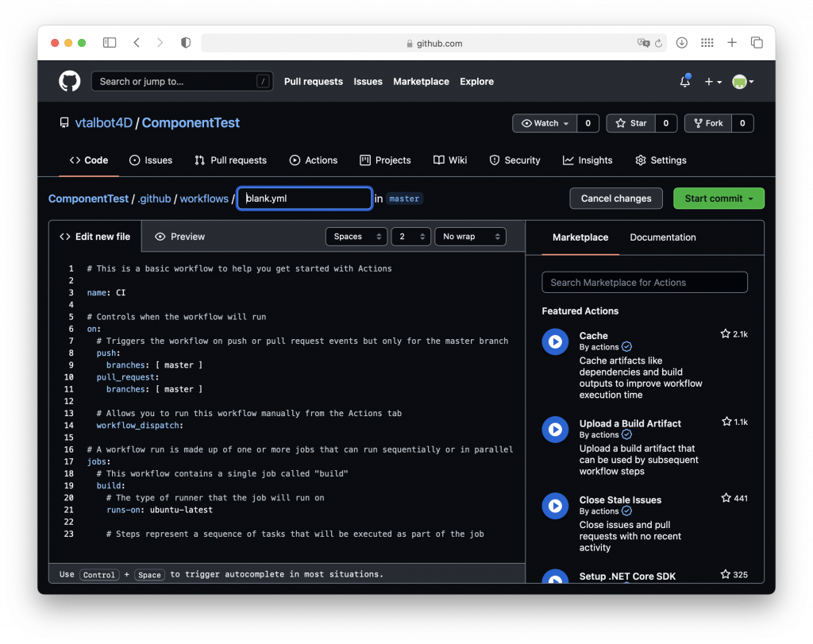813x644 pixels.
Task: Fork the repository
Action: [x=708, y=123]
